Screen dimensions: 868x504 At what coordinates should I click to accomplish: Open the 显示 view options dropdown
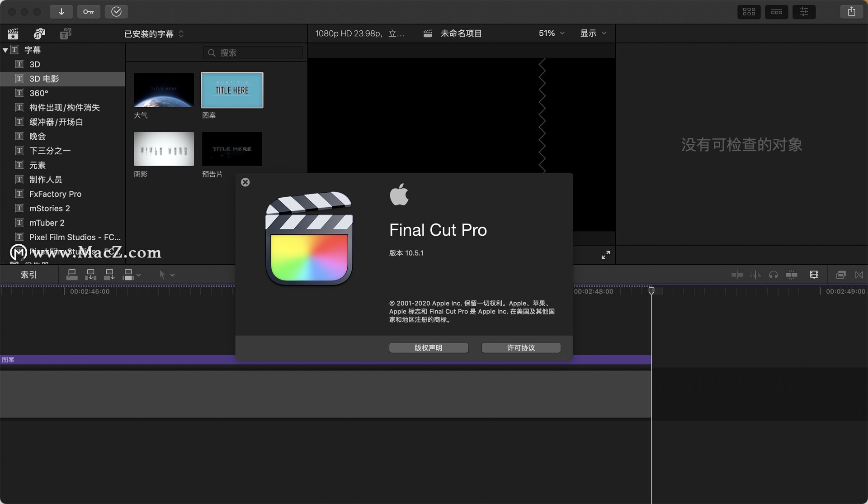coord(593,33)
